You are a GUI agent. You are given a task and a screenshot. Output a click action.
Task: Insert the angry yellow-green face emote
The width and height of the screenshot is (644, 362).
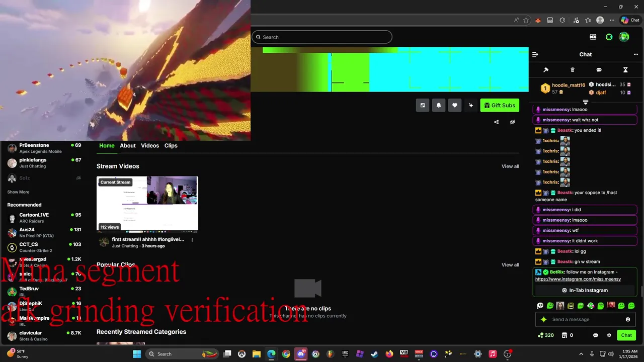tap(571, 306)
